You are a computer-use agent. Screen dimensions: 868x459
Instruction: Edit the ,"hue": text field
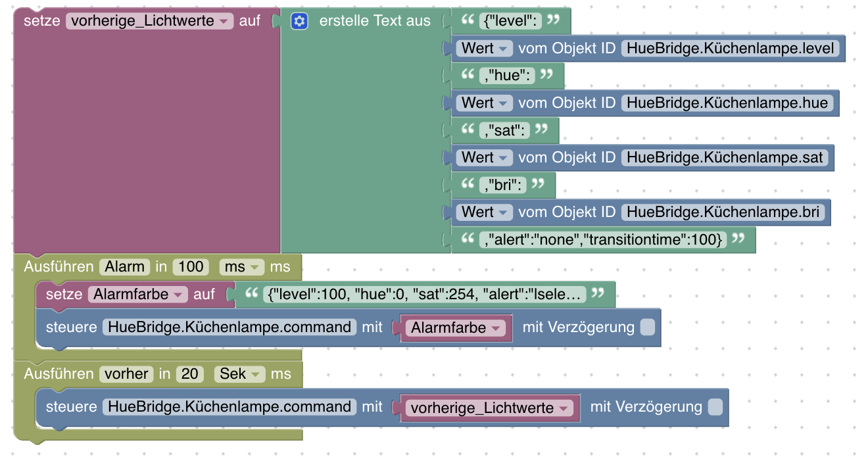tap(507, 76)
